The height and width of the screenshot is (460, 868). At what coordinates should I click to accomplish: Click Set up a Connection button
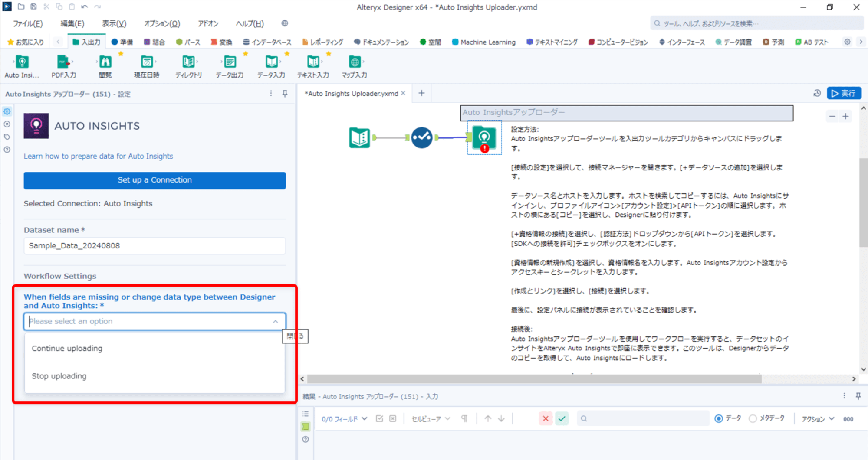coord(155,180)
